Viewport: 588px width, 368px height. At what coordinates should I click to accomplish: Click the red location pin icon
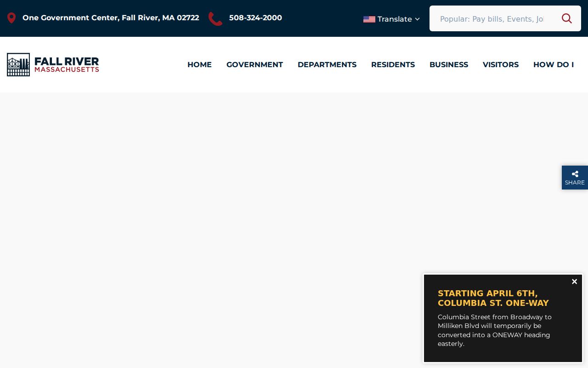tap(11, 18)
